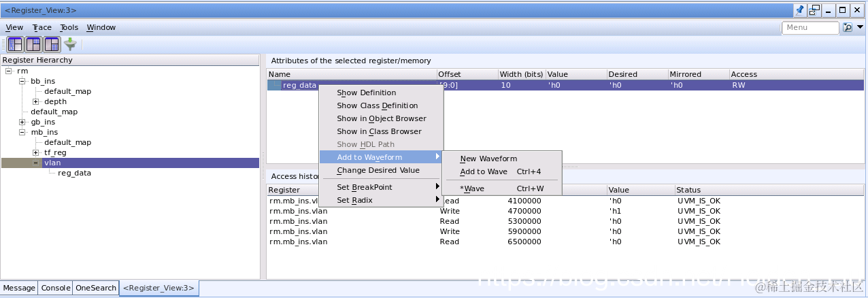Click the magnifier menu search icon
This screenshot has height=298, width=868.
pos(847,28)
